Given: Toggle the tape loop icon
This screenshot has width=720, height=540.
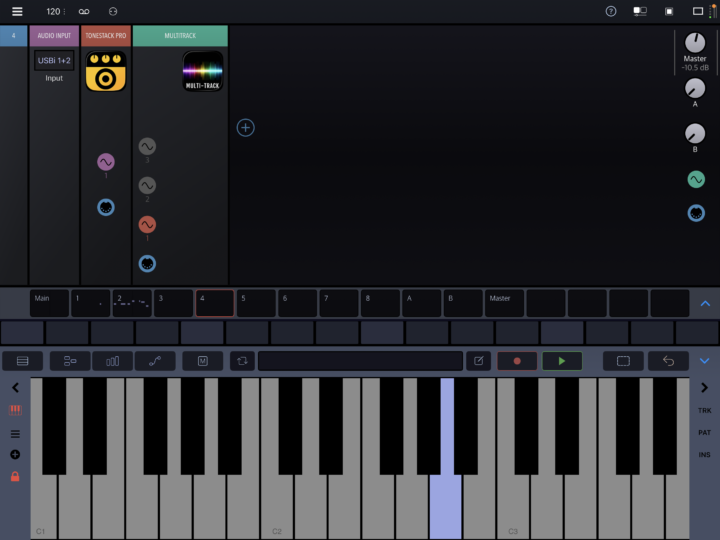Looking at the screenshot, I should [84, 11].
